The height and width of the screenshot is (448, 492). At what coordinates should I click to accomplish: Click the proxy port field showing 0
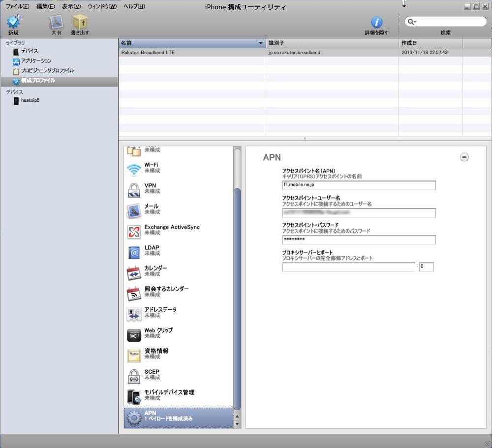[426, 267]
